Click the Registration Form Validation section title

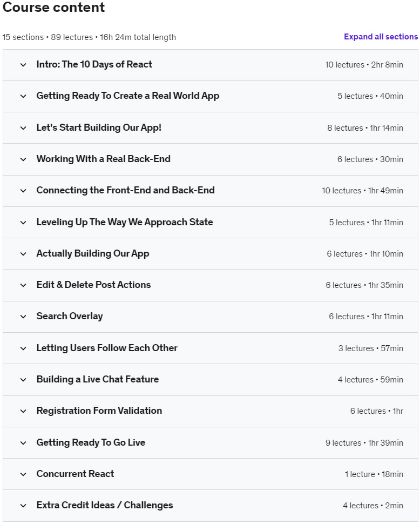pyautogui.click(x=99, y=411)
